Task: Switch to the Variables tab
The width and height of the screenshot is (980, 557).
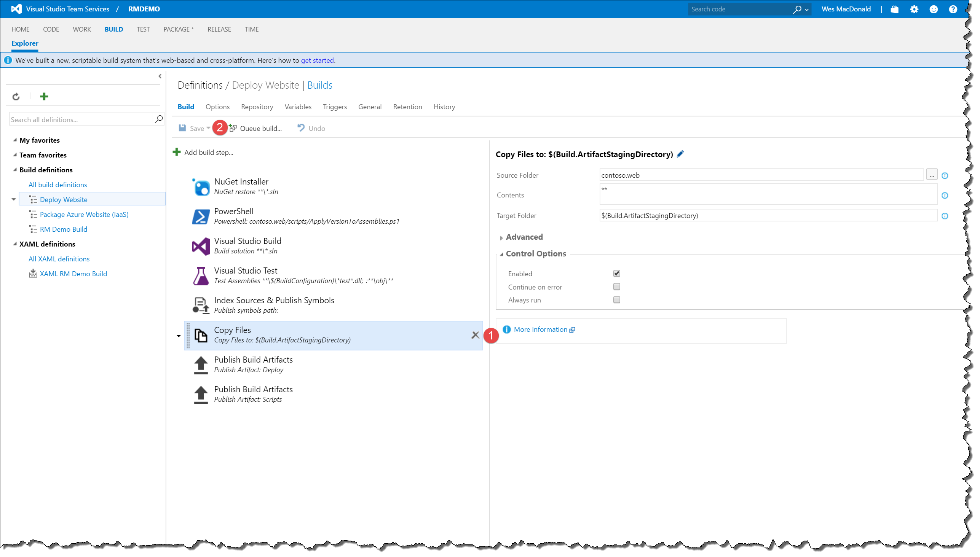Action: pyautogui.click(x=297, y=107)
